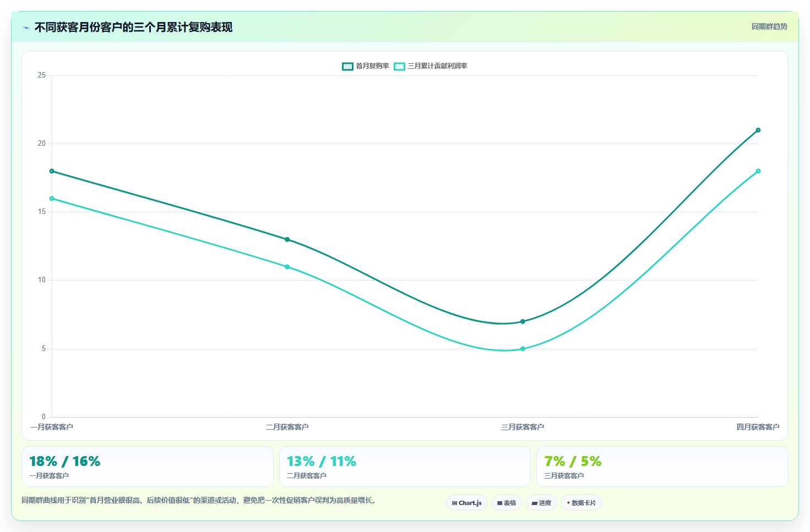Viewport: 810px width, 532px height.
Task: Click the y-axis value 5
Action: [44, 349]
